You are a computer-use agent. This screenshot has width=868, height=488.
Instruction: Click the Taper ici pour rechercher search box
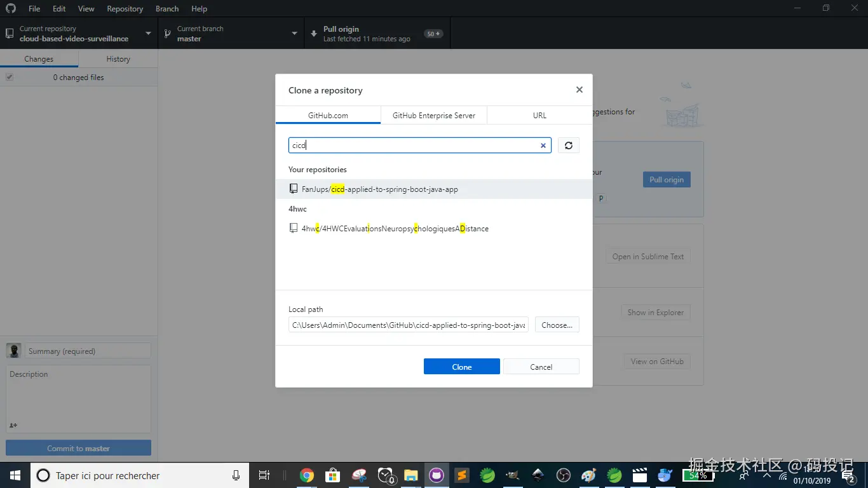click(140, 475)
